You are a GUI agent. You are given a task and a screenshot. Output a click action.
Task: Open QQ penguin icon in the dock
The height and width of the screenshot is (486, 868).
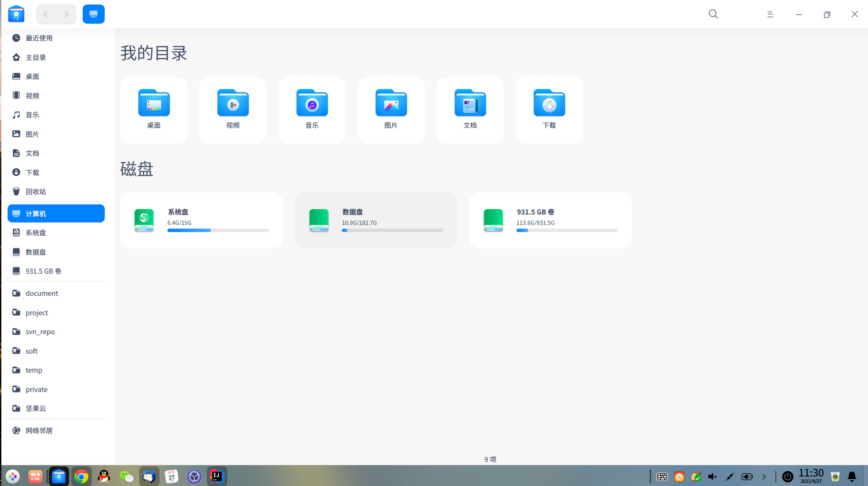point(104,477)
